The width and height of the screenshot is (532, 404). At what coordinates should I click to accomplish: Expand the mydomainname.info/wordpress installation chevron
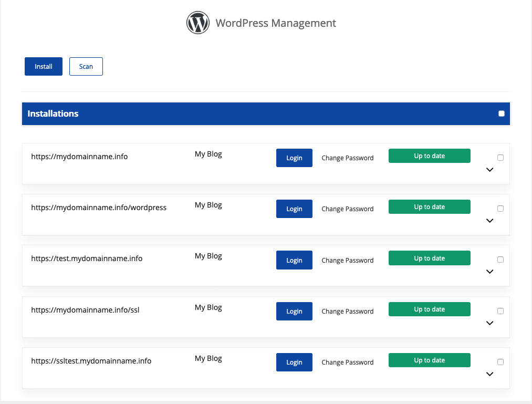click(x=489, y=221)
